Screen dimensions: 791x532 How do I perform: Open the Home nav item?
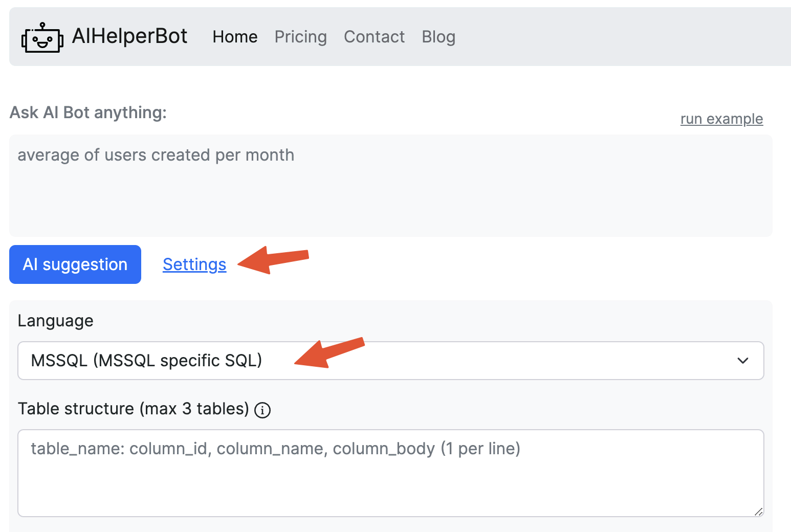(x=235, y=37)
